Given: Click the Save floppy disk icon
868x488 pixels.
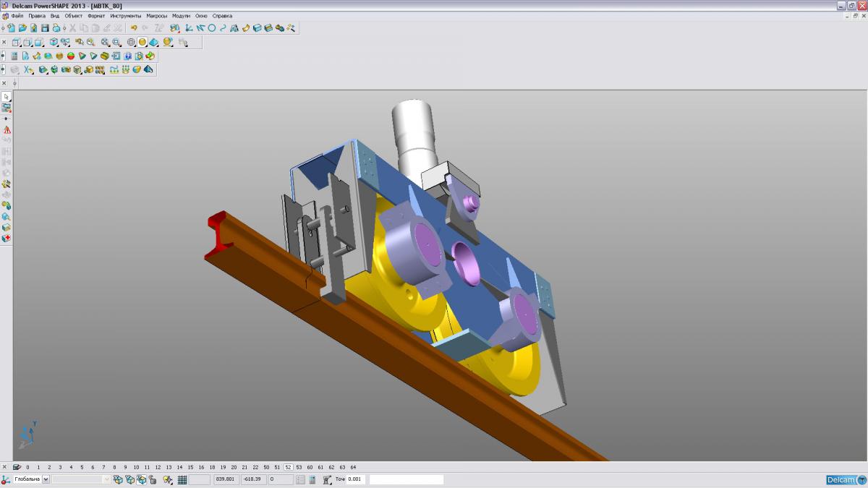Looking at the screenshot, I should pyautogui.click(x=45, y=27).
